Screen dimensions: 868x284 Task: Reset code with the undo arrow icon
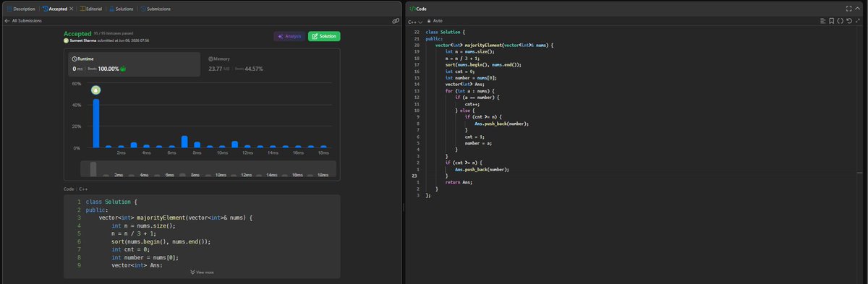point(850,21)
